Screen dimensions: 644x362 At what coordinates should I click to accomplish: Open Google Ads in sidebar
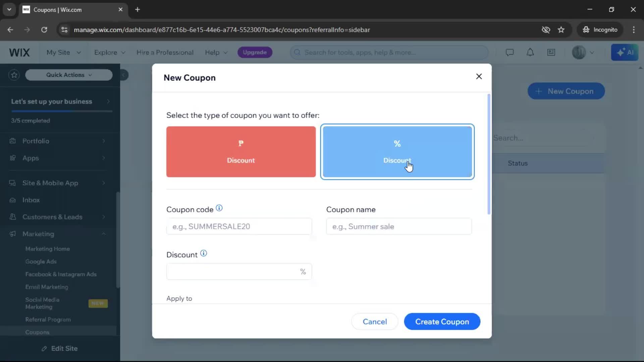pyautogui.click(x=41, y=261)
